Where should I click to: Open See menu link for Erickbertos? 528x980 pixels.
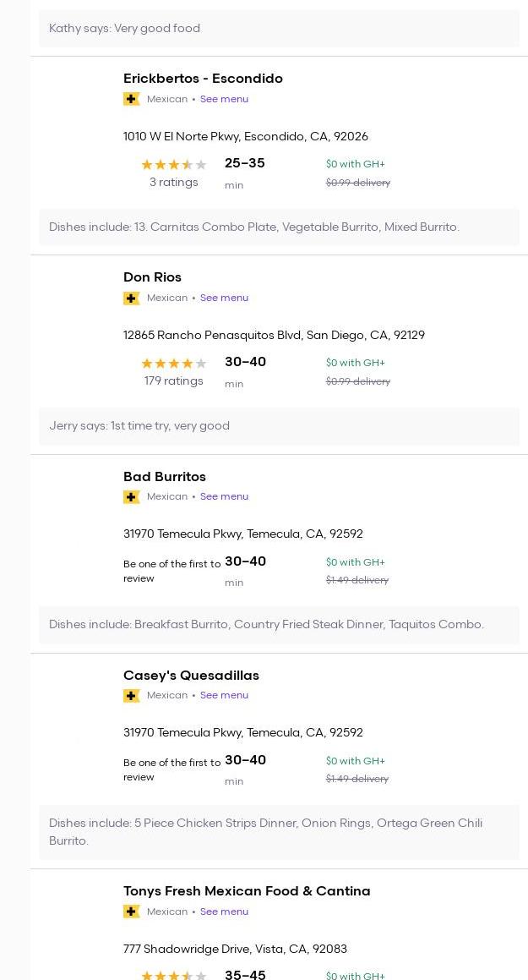(224, 99)
